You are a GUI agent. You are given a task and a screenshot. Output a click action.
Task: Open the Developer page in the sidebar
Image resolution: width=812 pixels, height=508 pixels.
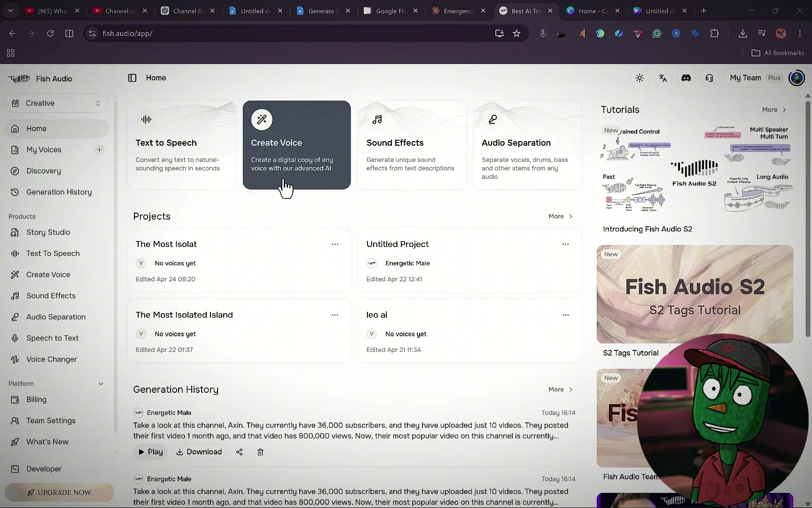56,469
